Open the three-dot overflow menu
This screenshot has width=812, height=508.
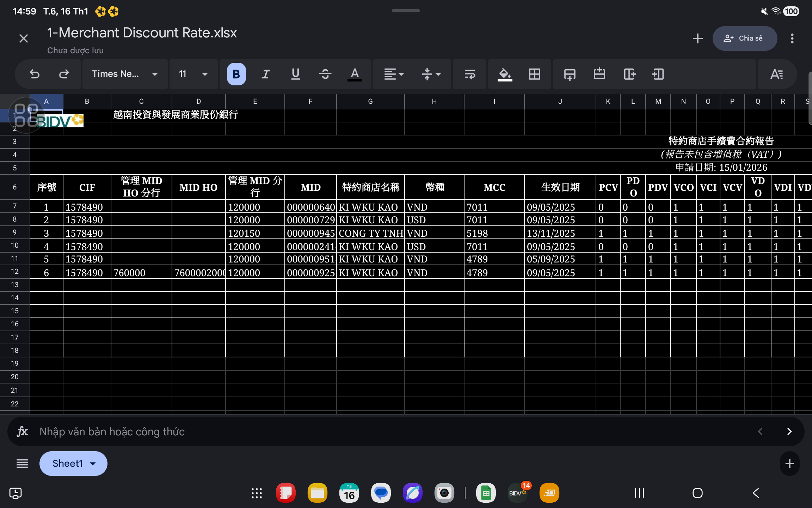[792, 38]
